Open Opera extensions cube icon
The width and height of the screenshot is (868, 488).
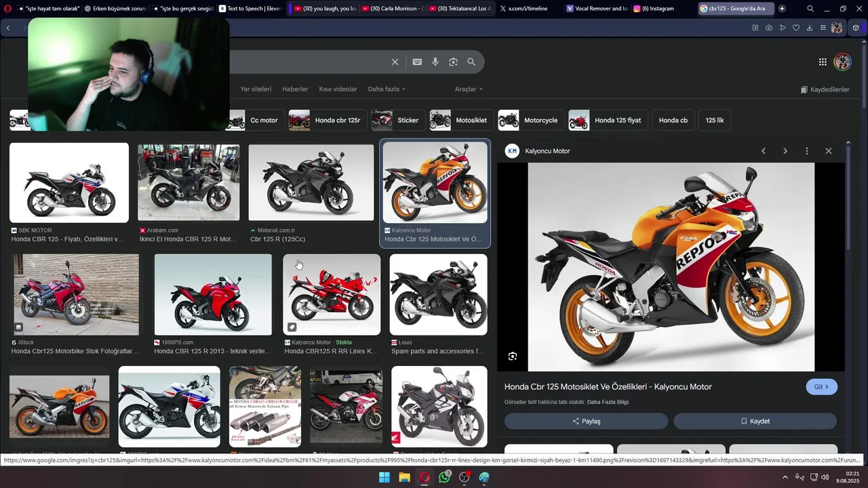point(856,28)
